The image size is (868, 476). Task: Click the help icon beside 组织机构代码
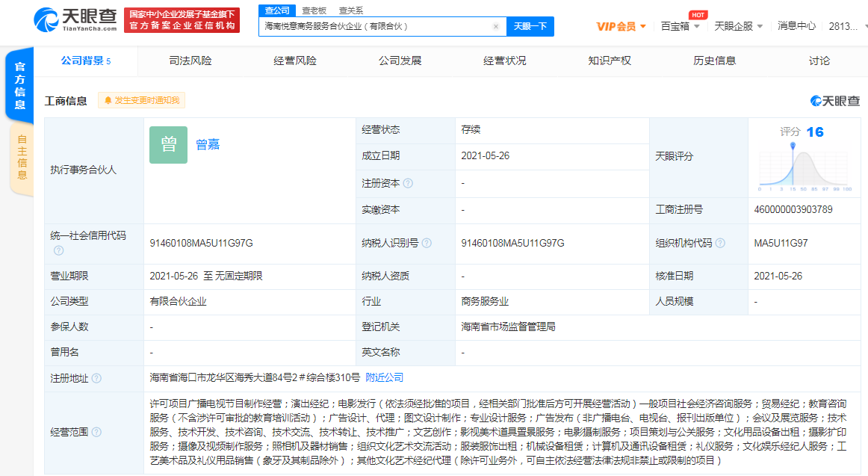[x=719, y=243]
